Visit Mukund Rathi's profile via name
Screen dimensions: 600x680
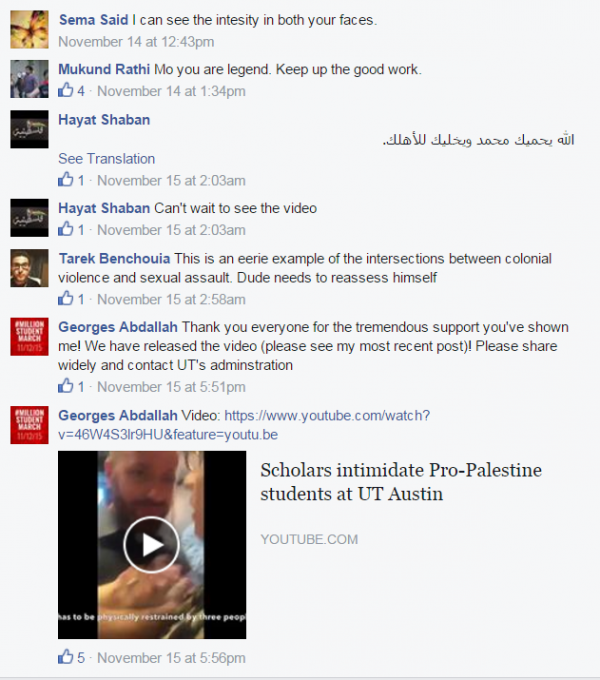(x=104, y=69)
